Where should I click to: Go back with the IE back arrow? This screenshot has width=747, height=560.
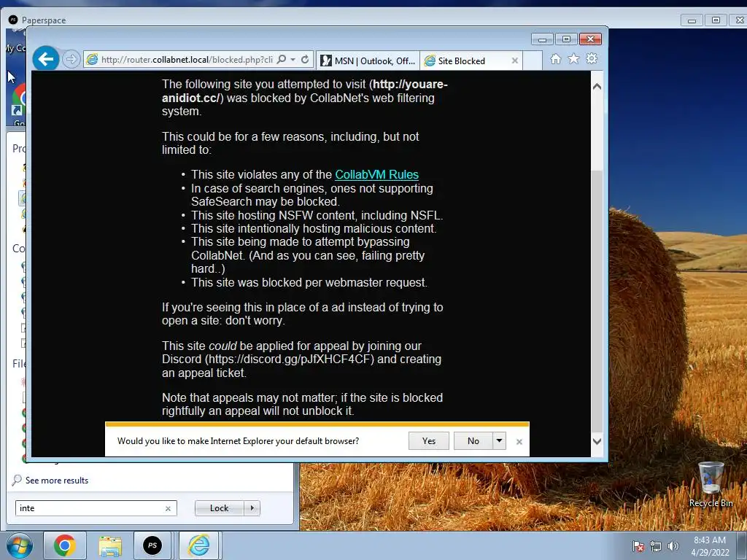coord(46,59)
